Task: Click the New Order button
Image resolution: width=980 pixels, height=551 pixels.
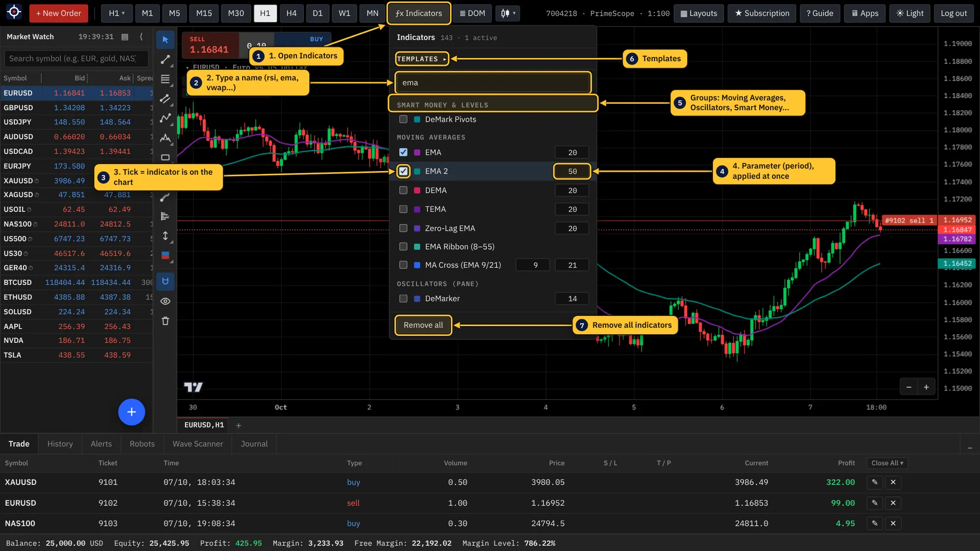Action: point(59,13)
